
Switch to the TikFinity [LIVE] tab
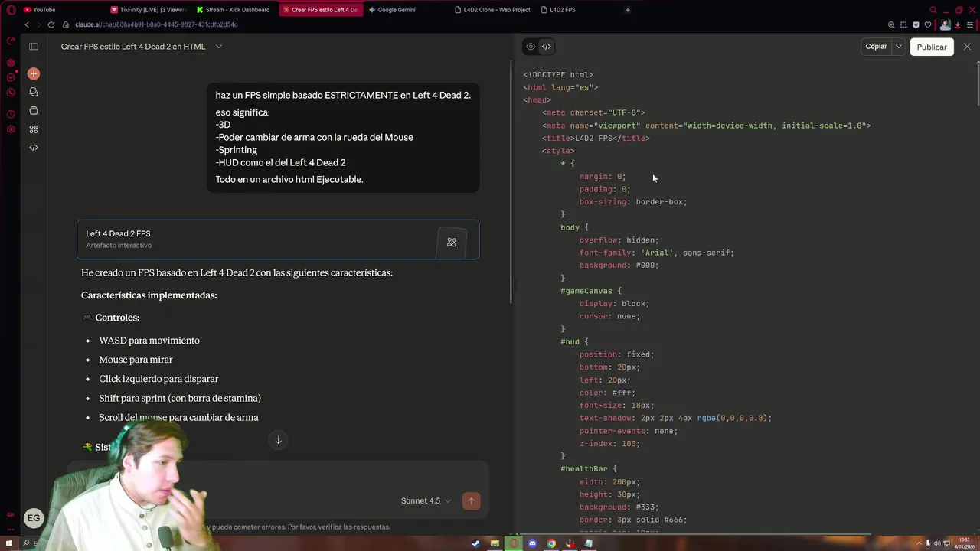(x=148, y=10)
